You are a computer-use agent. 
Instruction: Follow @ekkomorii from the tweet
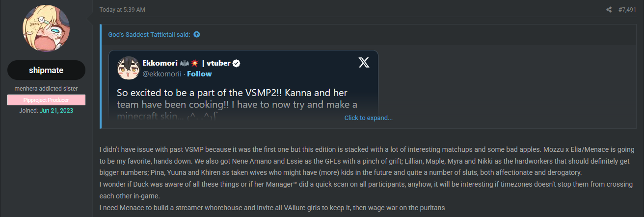click(199, 73)
